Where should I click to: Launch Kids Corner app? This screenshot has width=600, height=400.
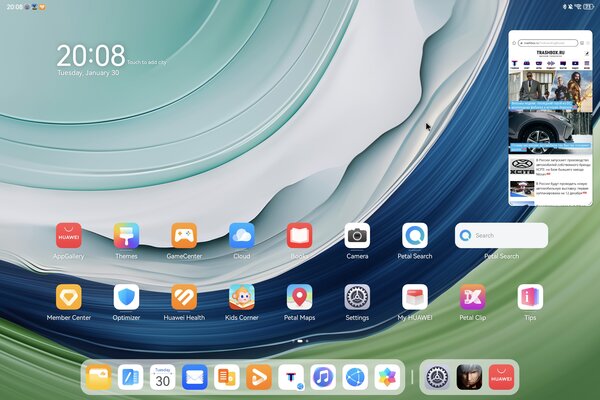[x=242, y=297]
